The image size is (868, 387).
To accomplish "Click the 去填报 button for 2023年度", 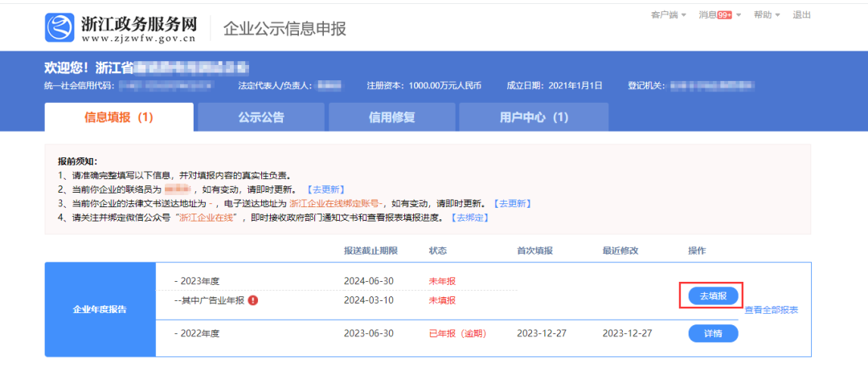I will tap(713, 295).
